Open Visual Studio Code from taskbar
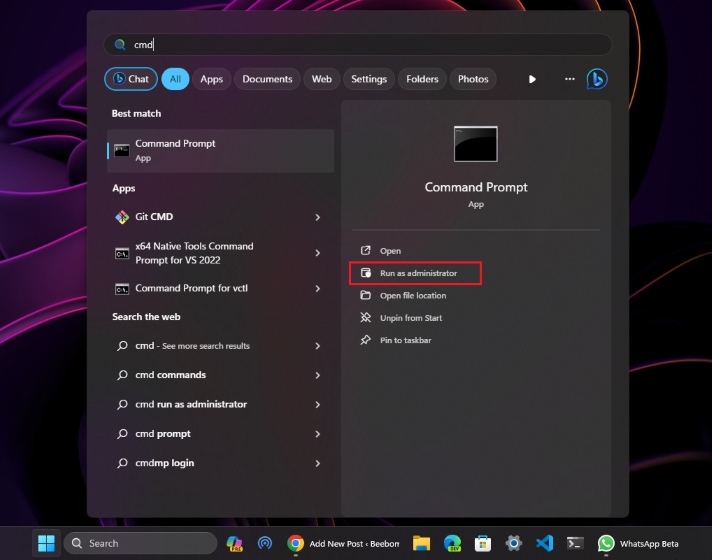This screenshot has height=560, width=712. click(544, 543)
